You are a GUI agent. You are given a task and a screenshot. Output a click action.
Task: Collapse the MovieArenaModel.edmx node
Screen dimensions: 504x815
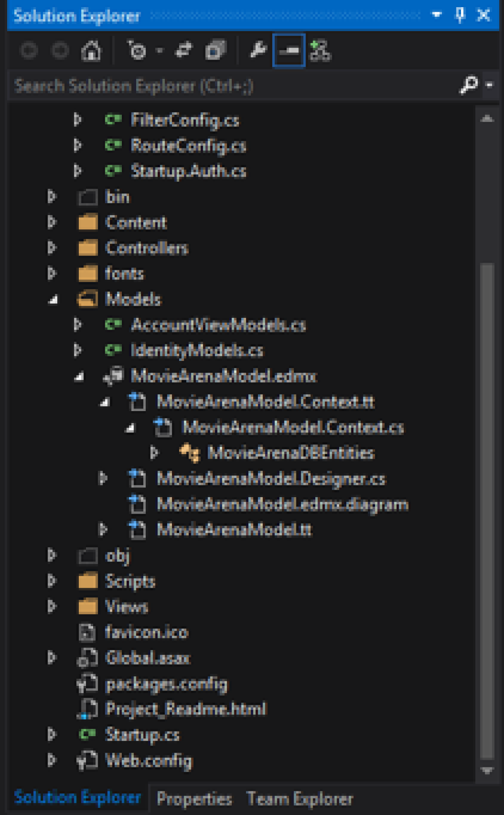coord(79,377)
